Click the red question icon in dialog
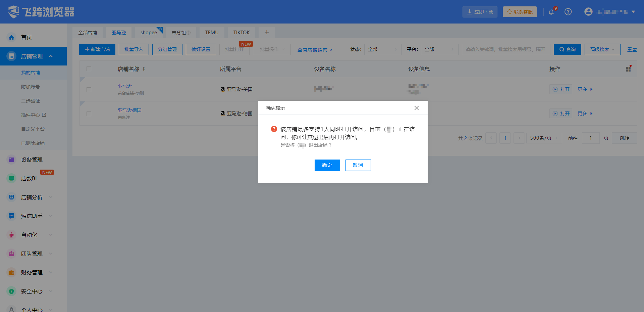Image resolution: width=644 pixels, height=312 pixels. tap(274, 129)
